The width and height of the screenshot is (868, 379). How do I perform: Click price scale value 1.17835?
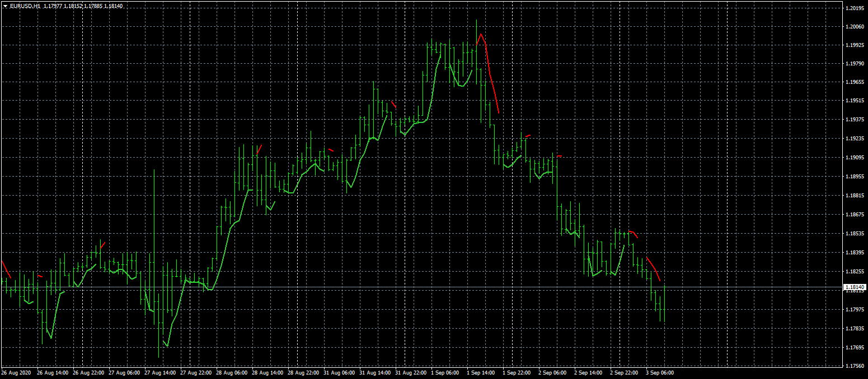point(856,329)
